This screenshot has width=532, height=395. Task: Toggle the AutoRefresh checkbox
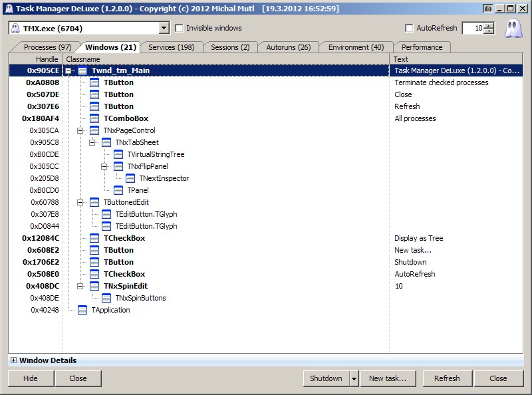coord(409,28)
